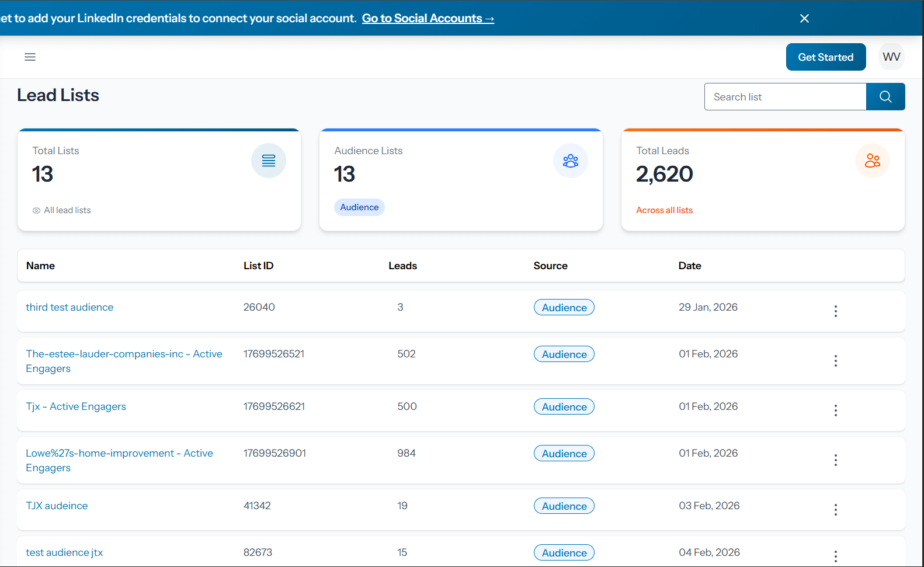Open options for the Lowe's home improvement list
924x567 pixels.
tap(835, 460)
